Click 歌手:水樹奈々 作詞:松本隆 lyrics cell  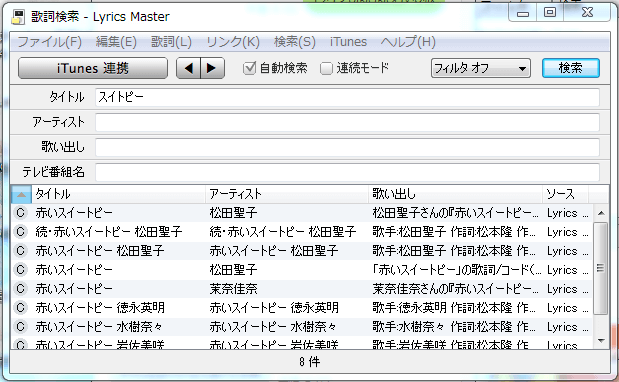click(x=454, y=327)
